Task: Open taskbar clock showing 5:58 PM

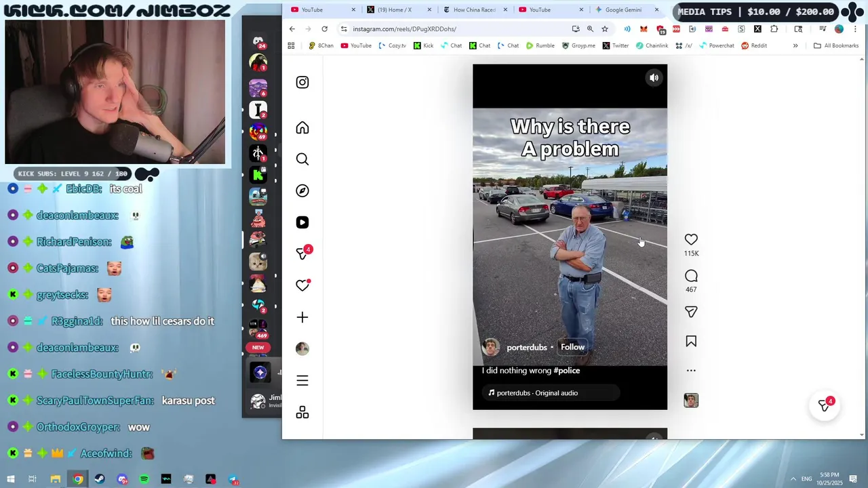Action: (x=829, y=479)
